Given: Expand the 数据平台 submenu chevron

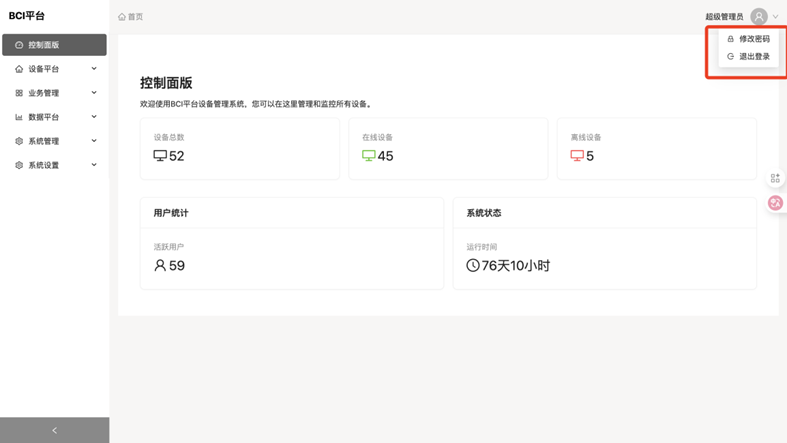Looking at the screenshot, I should 94,117.
